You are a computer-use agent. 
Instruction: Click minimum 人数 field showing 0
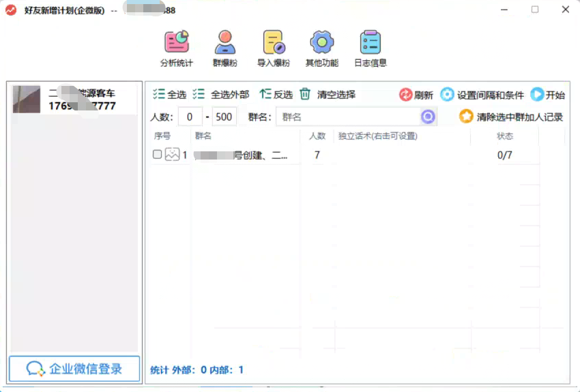coord(190,117)
